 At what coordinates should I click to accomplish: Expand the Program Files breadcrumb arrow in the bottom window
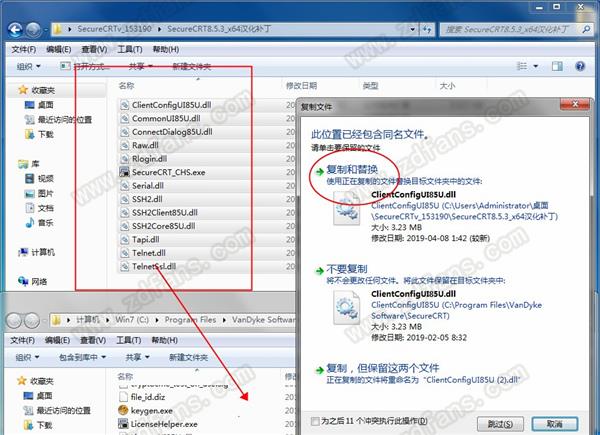(224, 320)
